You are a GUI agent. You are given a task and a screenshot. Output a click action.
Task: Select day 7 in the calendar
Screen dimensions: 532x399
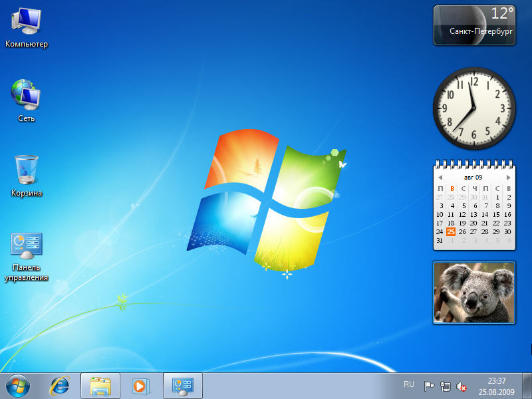click(x=486, y=205)
